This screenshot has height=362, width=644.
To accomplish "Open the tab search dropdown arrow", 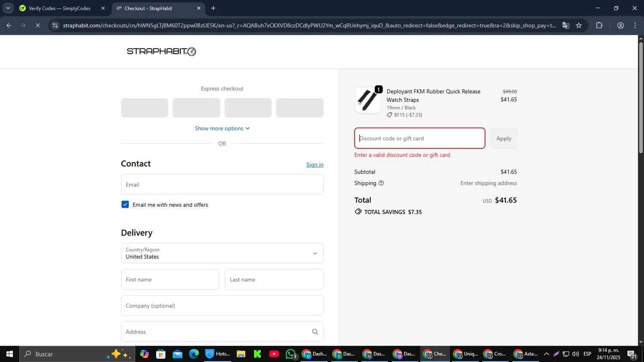I will pyautogui.click(x=8, y=8).
